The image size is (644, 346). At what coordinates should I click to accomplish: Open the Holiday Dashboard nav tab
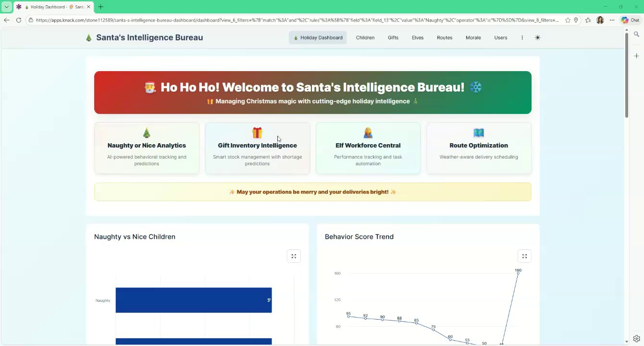(x=318, y=37)
